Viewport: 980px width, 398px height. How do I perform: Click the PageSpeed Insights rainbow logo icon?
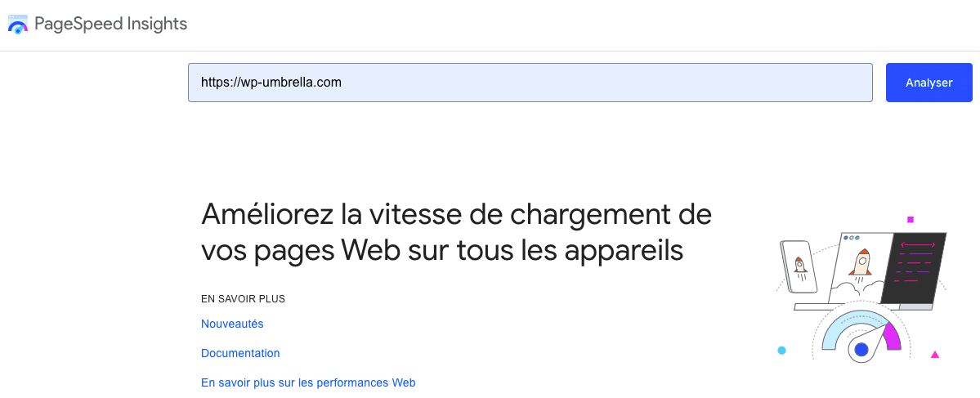click(17, 25)
